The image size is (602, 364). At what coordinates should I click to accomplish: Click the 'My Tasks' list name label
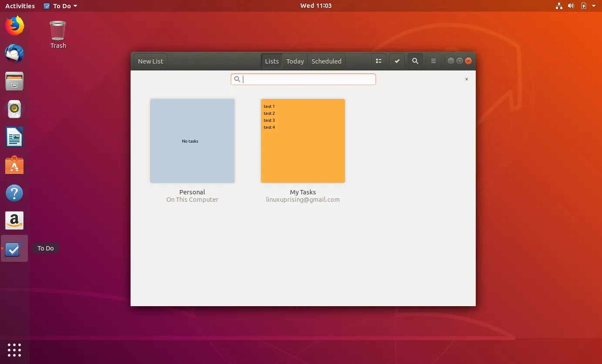point(303,192)
